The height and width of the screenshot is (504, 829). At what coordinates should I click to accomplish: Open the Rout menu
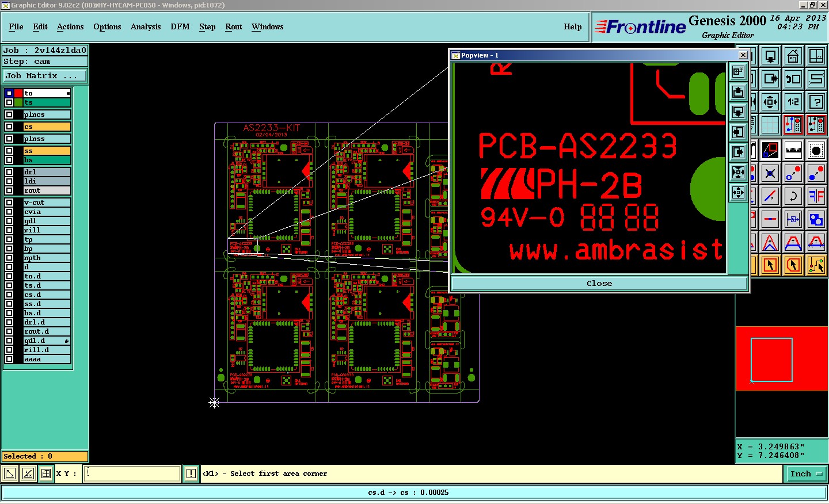(x=234, y=27)
